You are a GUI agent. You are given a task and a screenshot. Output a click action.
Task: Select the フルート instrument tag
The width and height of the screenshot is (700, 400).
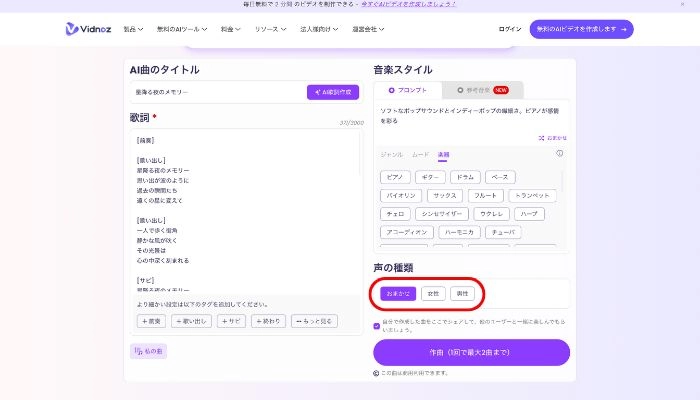[486, 196]
